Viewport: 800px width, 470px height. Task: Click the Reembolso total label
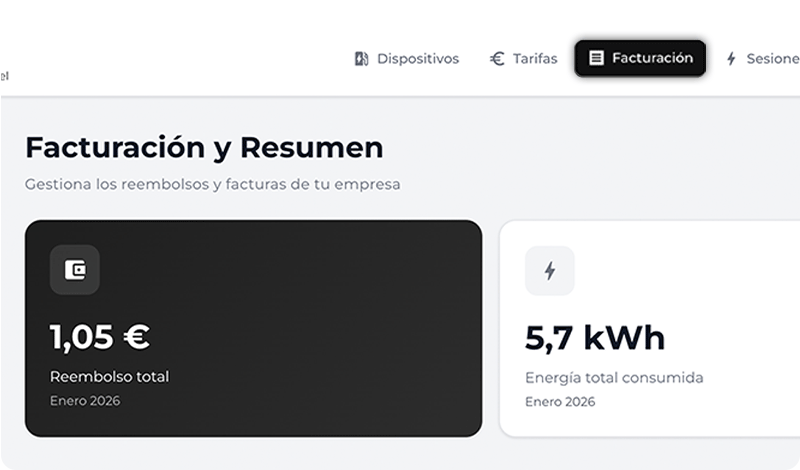tap(110, 377)
